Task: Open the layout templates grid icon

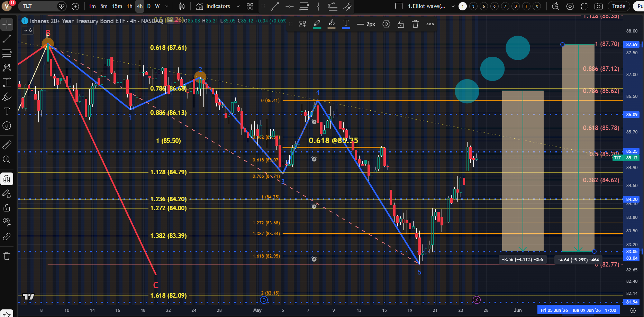Action: (250, 6)
